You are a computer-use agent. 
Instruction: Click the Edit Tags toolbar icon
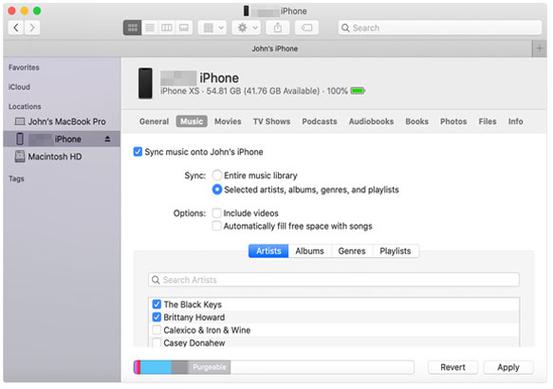pyautogui.click(x=306, y=28)
